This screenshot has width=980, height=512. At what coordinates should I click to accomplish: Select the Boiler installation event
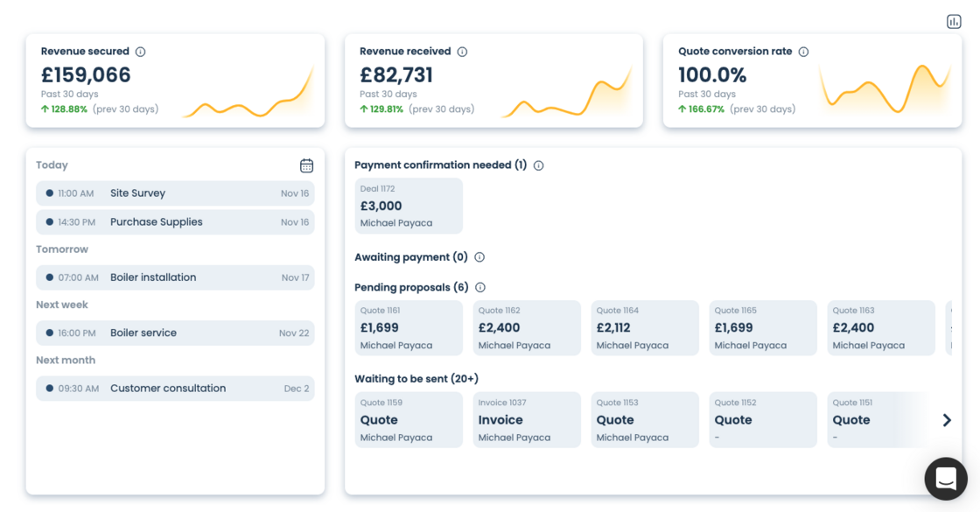(x=175, y=277)
